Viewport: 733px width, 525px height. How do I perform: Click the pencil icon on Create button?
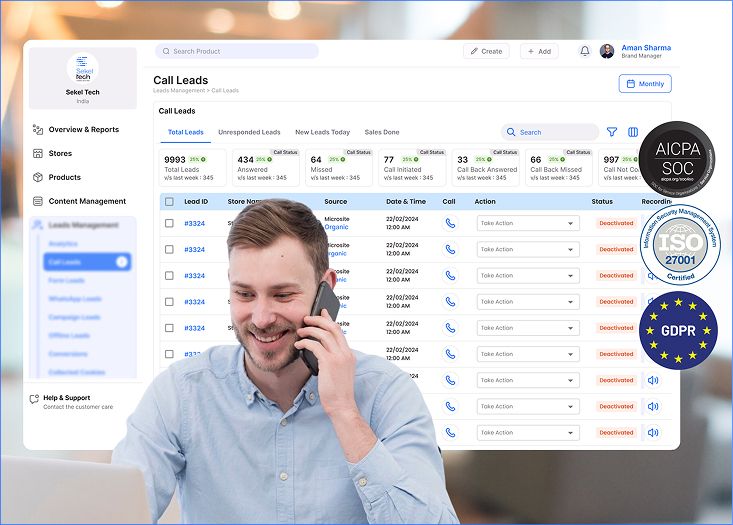pos(474,51)
